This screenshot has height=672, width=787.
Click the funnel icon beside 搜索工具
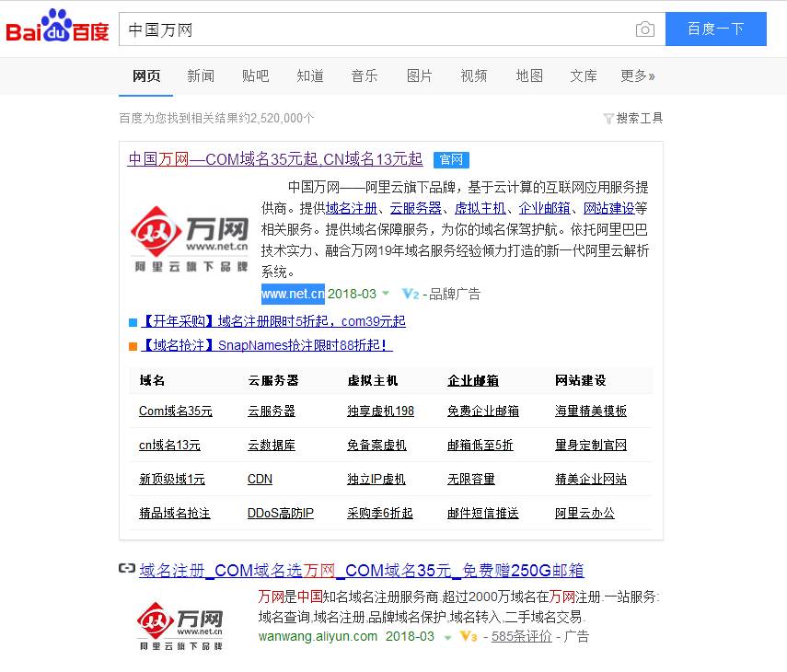click(x=608, y=118)
